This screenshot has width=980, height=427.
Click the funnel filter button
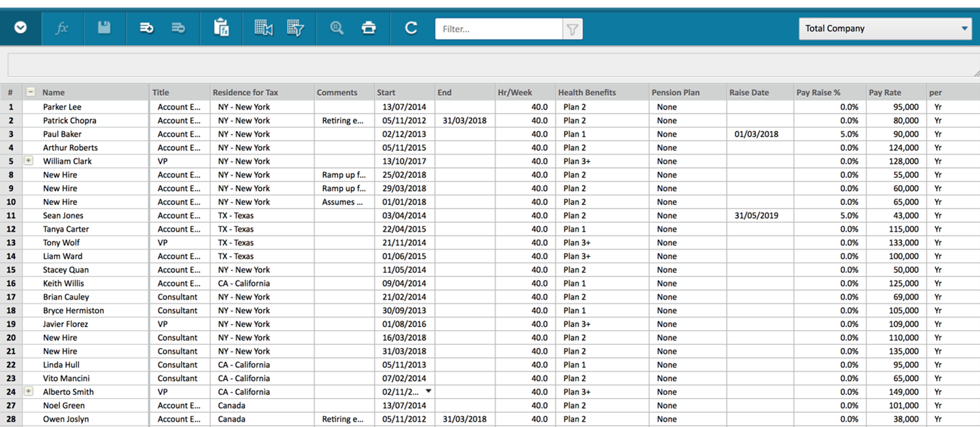coord(572,29)
